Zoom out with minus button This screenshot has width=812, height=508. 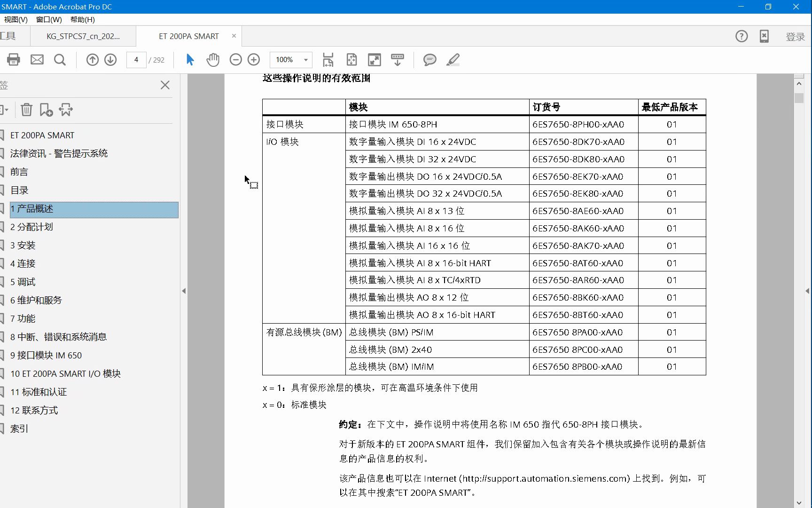point(236,60)
